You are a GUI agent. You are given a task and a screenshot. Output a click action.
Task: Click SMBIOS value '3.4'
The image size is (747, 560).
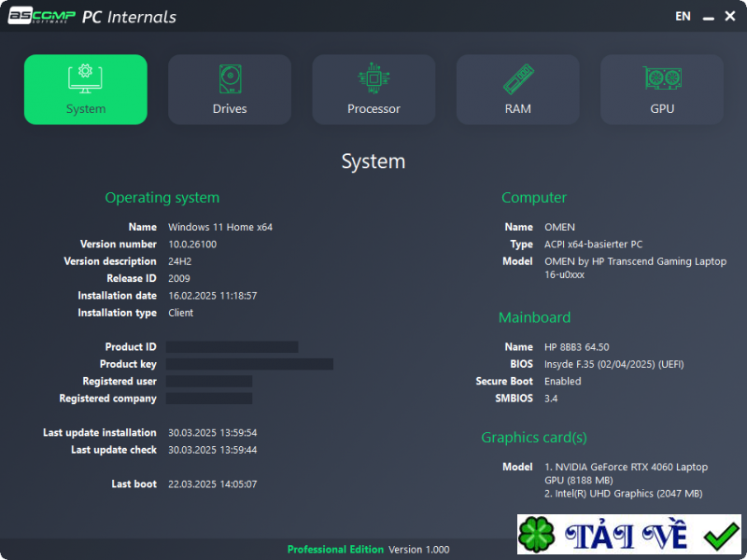[x=551, y=399]
